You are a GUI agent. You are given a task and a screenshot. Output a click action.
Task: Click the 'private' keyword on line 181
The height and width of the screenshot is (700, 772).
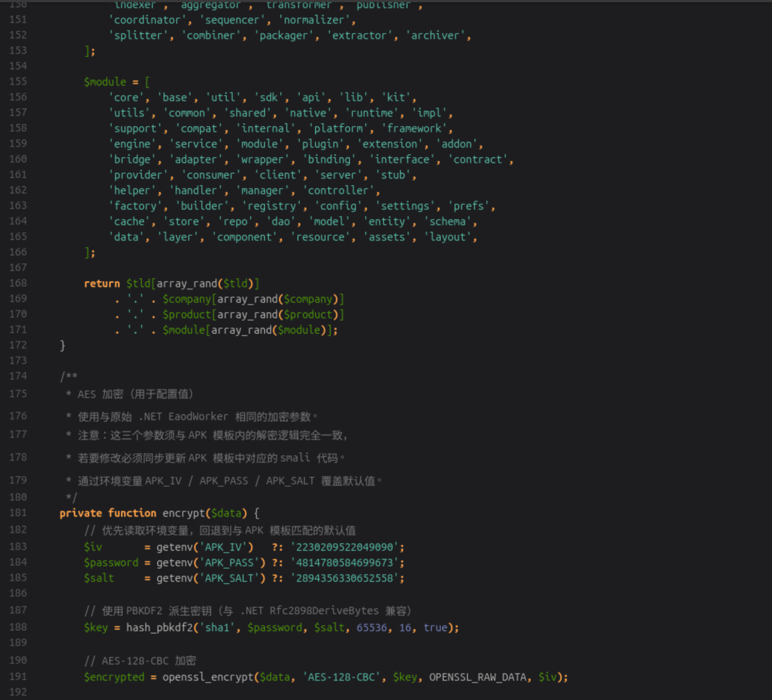(x=81, y=513)
